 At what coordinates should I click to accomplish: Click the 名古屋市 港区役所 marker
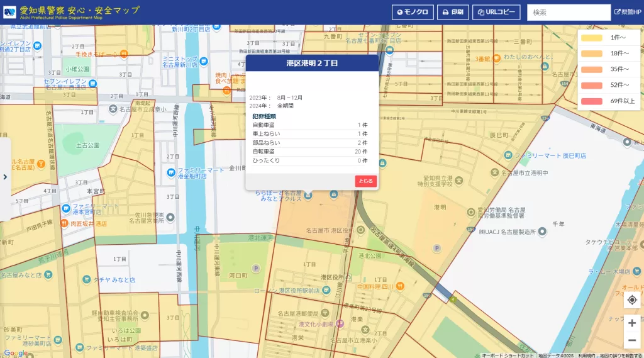pos(360,230)
